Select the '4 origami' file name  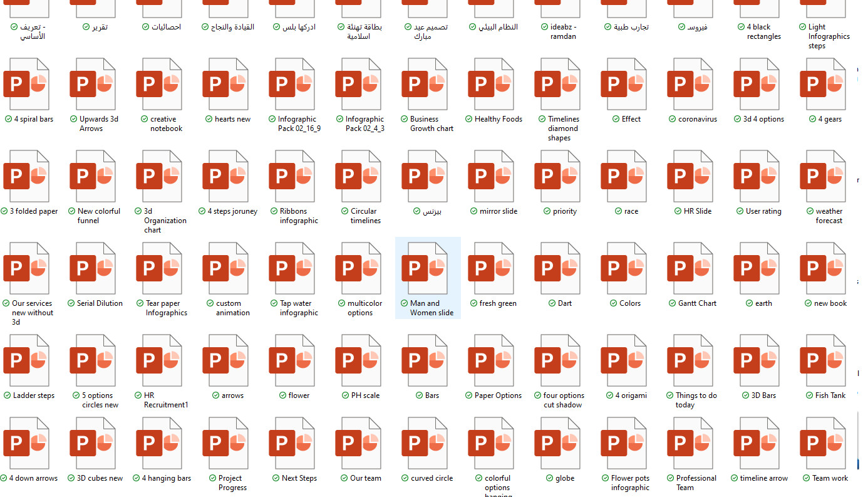point(631,395)
